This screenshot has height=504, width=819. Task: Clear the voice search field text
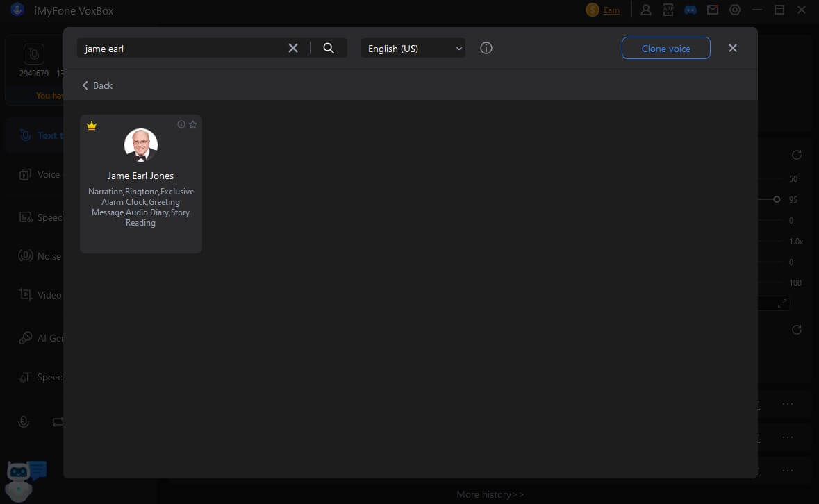click(x=293, y=48)
